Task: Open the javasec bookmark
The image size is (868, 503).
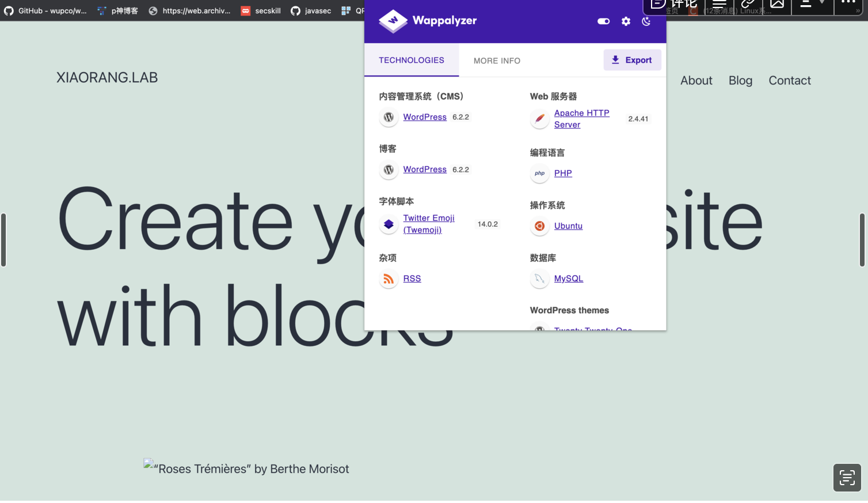Action: click(311, 10)
